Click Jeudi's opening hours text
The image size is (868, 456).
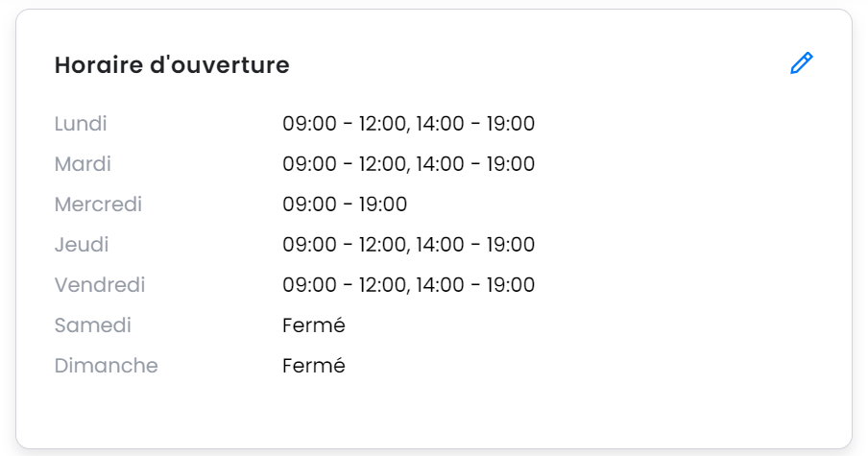408,245
